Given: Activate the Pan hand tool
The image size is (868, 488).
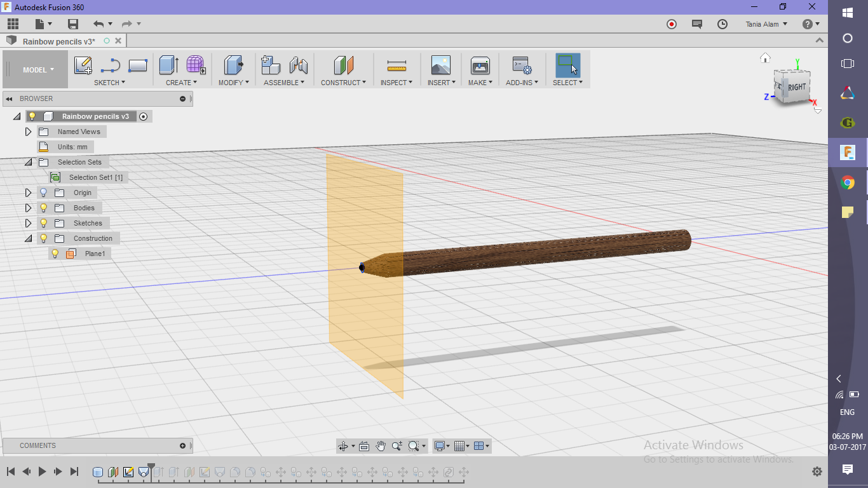Looking at the screenshot, I should pos(381,446).
